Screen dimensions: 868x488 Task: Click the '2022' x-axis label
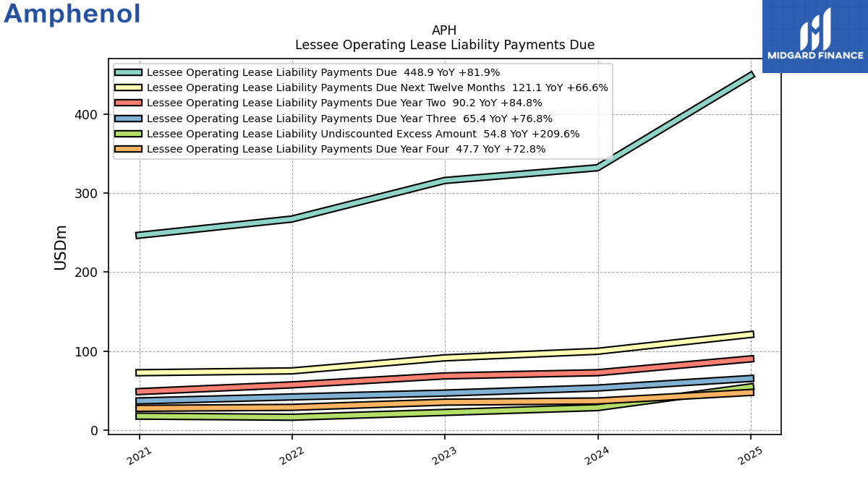(x=292, y=455)
